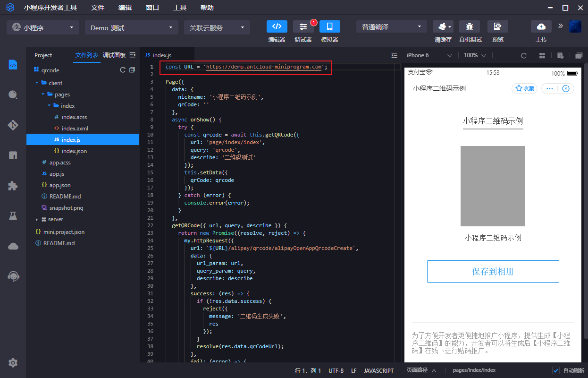The image size is (588, 378).
Task: Expand 页面路径 in the status bar
Action: (421, 370)
